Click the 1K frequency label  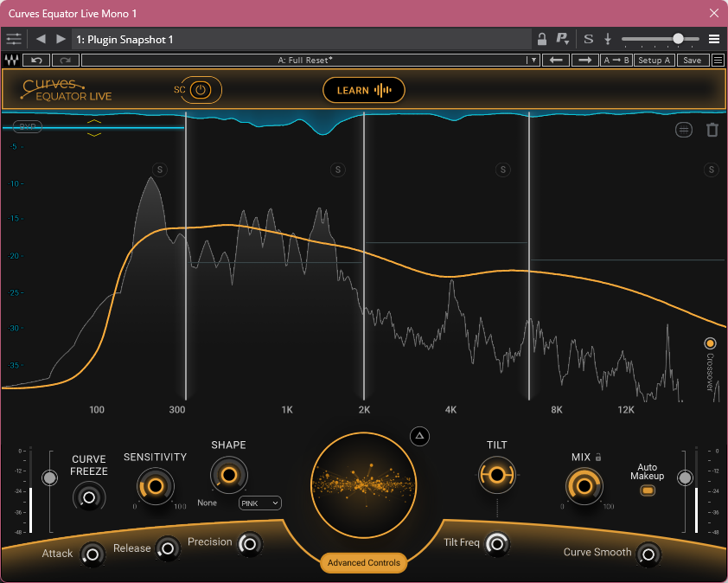287,410
